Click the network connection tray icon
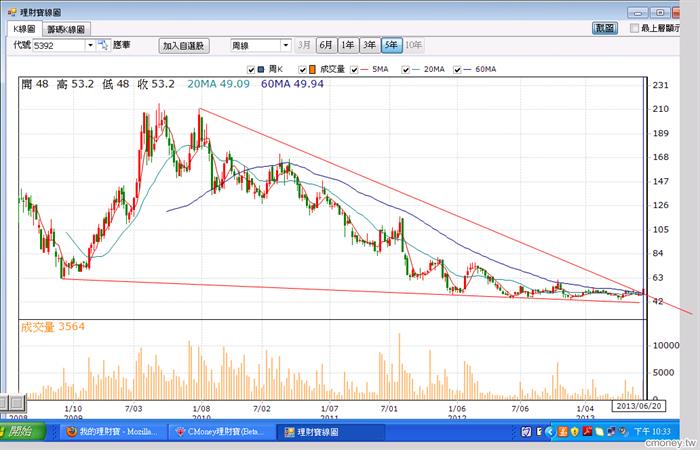700x450 pixels. pos(611,432)
